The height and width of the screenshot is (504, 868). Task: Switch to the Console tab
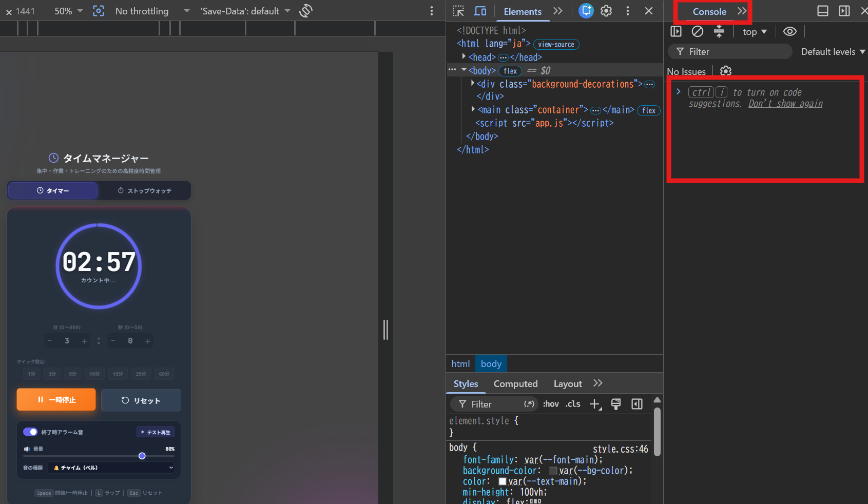[x=709, y=11]
